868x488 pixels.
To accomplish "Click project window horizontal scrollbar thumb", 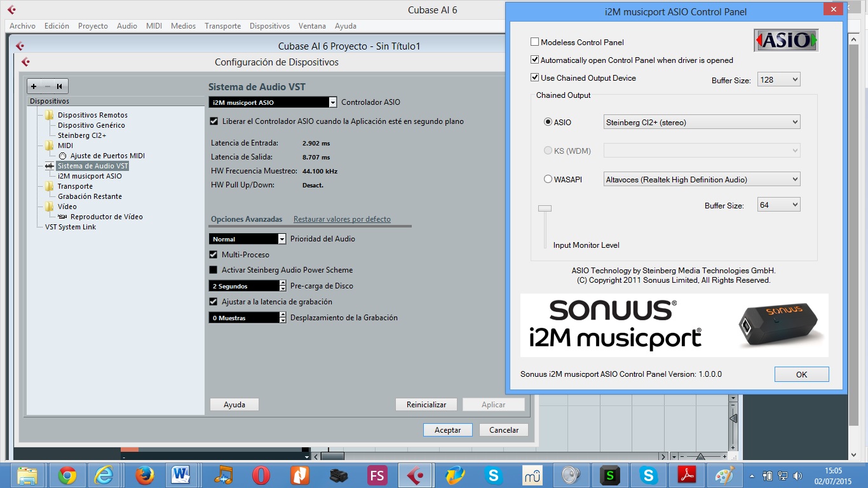I will pos(332,456).
